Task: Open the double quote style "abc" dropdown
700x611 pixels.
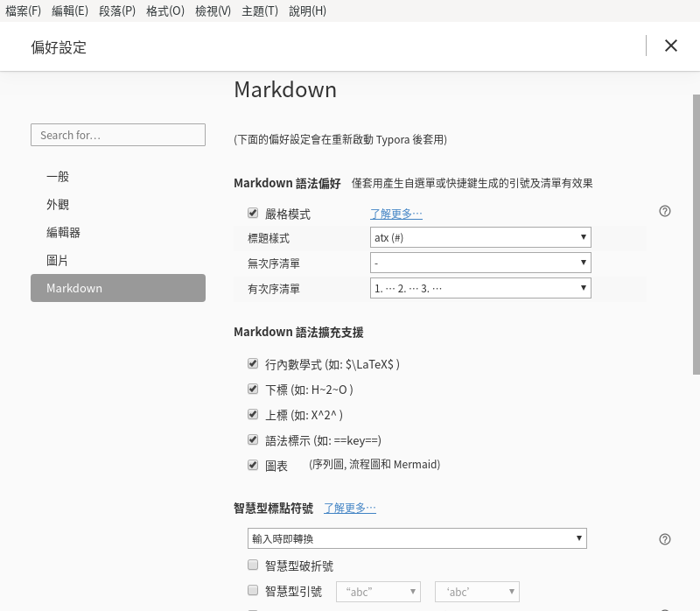Action: pyautogui.click(x=378, y=591)
